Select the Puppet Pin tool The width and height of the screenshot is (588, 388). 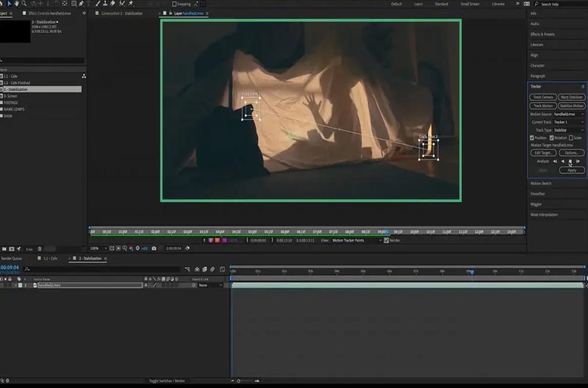(130, 4)
